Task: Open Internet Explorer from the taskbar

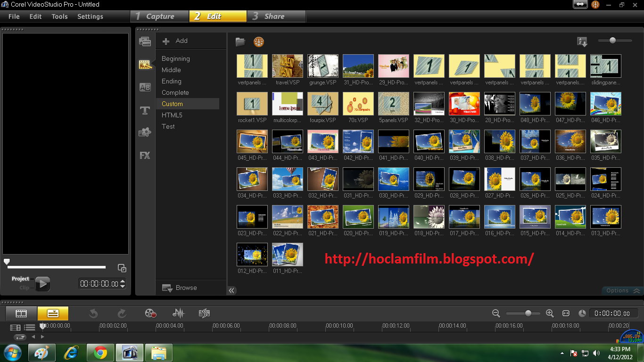Action: 71,353
